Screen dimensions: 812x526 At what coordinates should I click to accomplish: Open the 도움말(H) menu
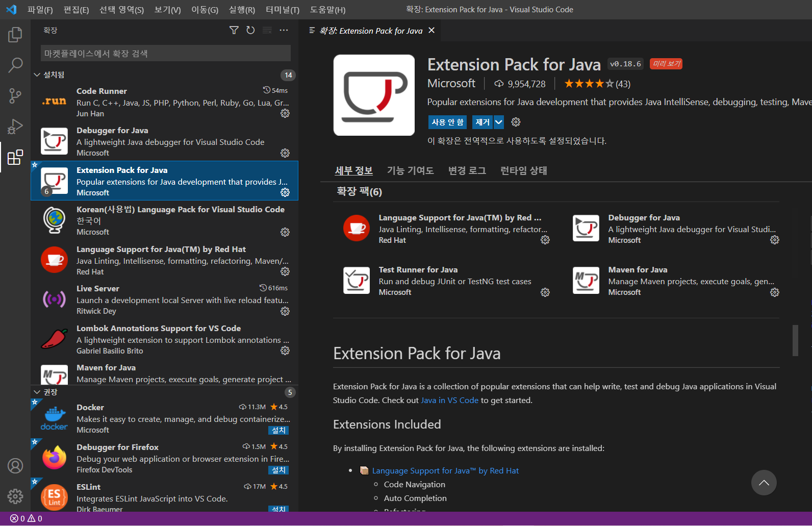tap(327, 10)
